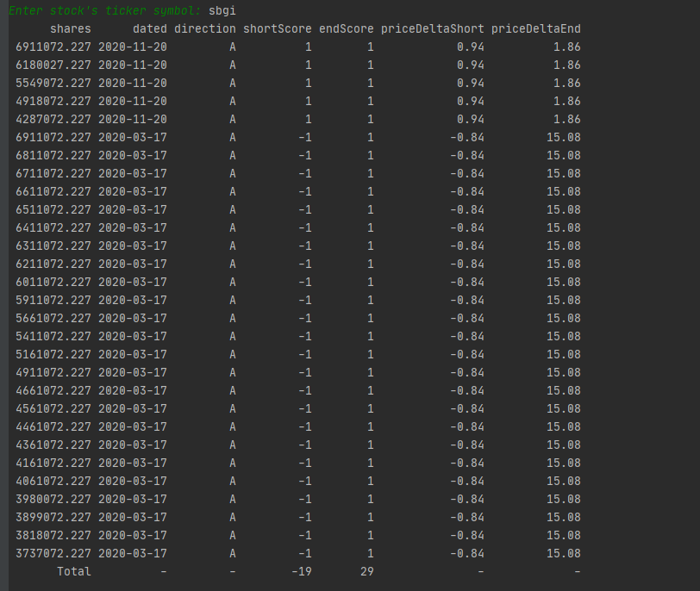The width and height of the screenshot is (700, 591).
Task: Click shares value 3980072.227
Action: click(53, 499)
